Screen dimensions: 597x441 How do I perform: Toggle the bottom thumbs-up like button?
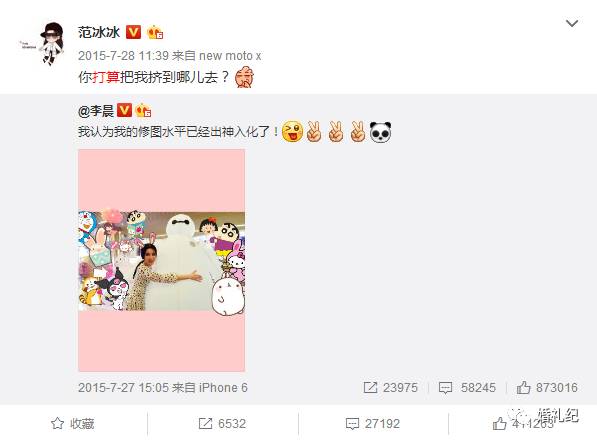click(500, 423)
